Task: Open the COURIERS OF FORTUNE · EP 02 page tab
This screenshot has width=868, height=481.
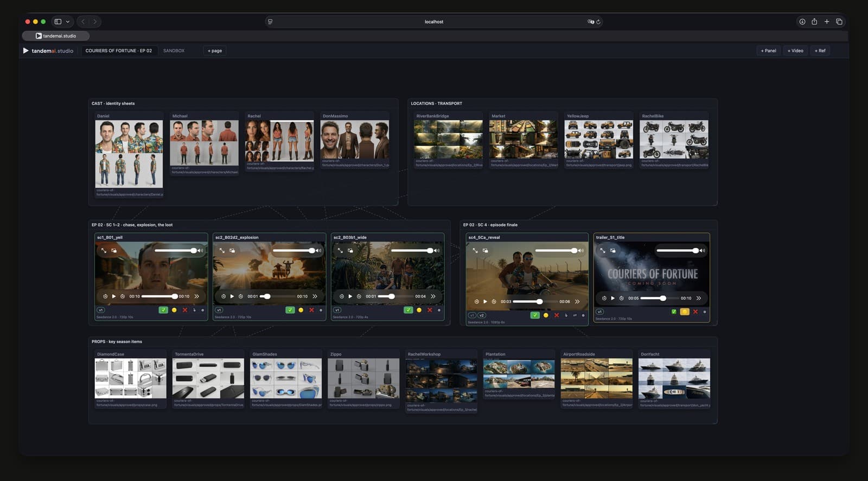Action: coord(119,50)
